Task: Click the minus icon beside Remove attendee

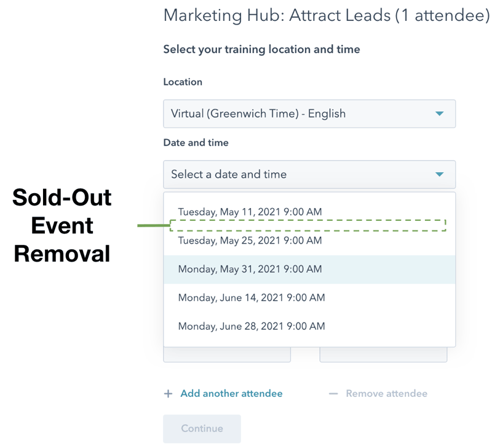Action: tap(333, 394)
